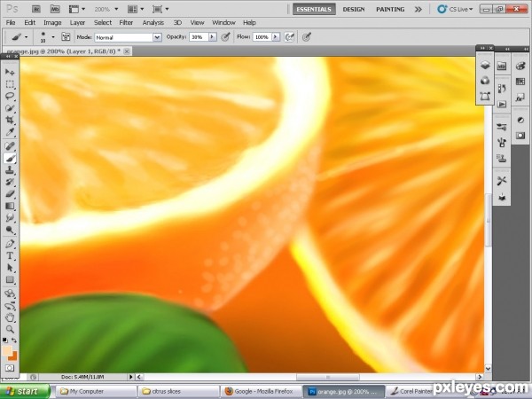This screenshot has height=399, width=532.
Task: Open the Image menu
Action: coord(52,23)
